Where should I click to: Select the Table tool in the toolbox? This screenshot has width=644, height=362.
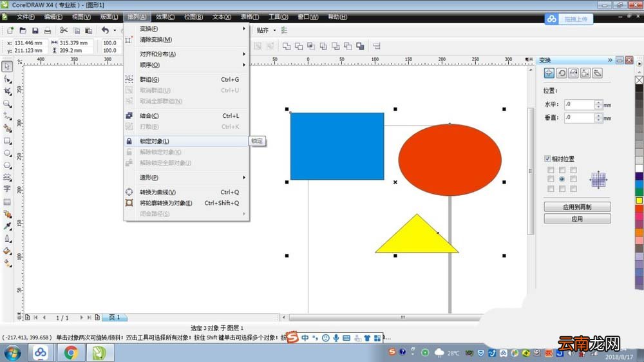pyautogui.click(x=7, y=202)
